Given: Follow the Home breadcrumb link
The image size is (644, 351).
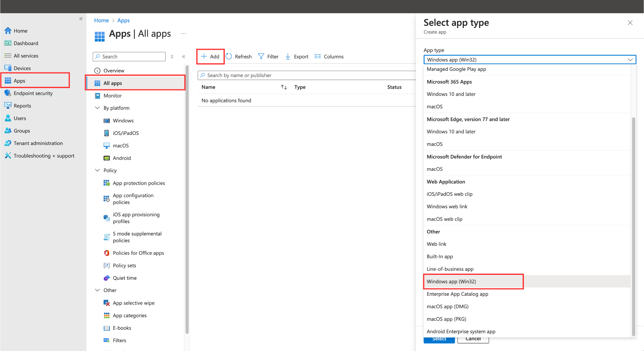Looking at the screenshot, I should (x=101, y=20).
